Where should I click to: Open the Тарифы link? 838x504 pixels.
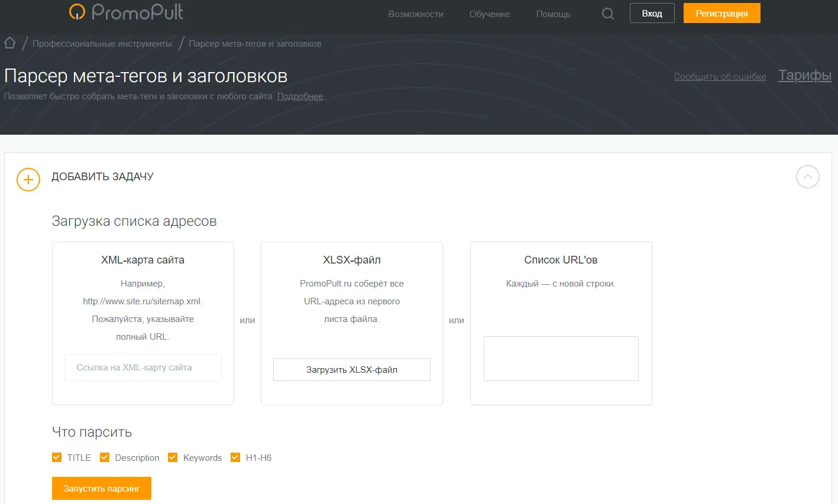pos(805,75)
